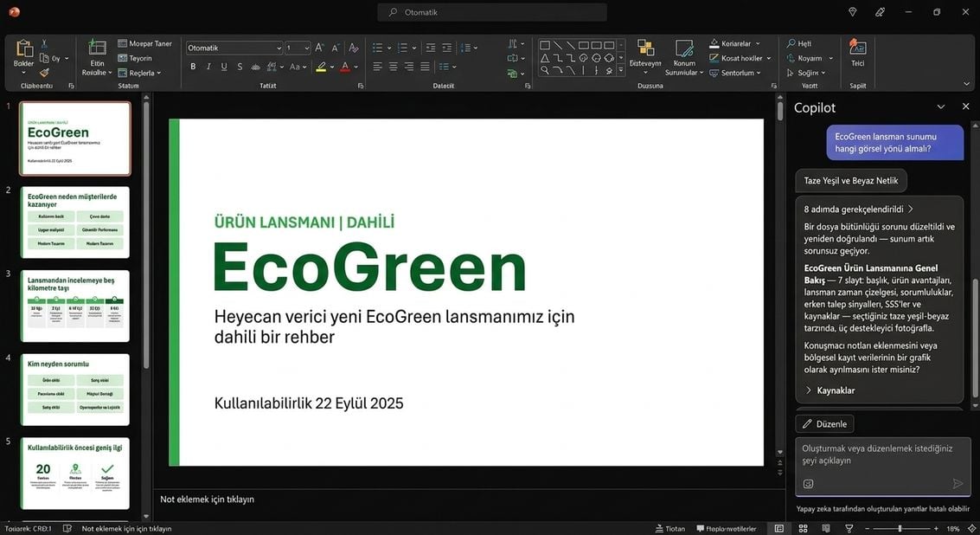Screen dimensions: 980x535
Task: Click the bulleted list icon
Action: coord(377,48)
